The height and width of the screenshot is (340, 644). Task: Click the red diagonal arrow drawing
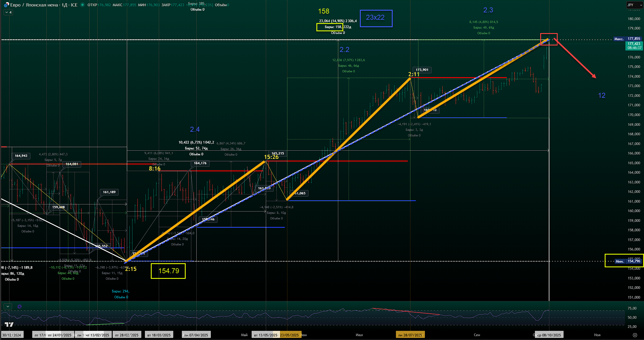[x=575, y=58]
